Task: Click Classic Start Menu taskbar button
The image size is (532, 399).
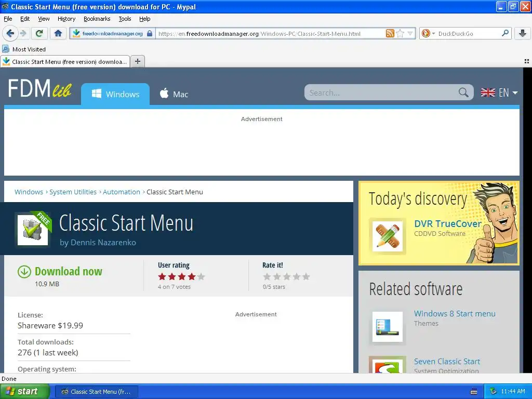Action: point(96,392)
